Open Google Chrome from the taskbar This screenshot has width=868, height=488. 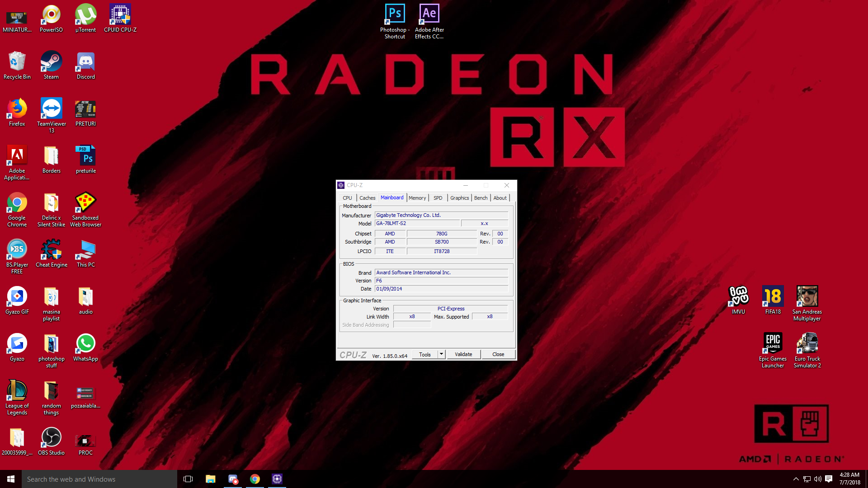coord(255,479)
